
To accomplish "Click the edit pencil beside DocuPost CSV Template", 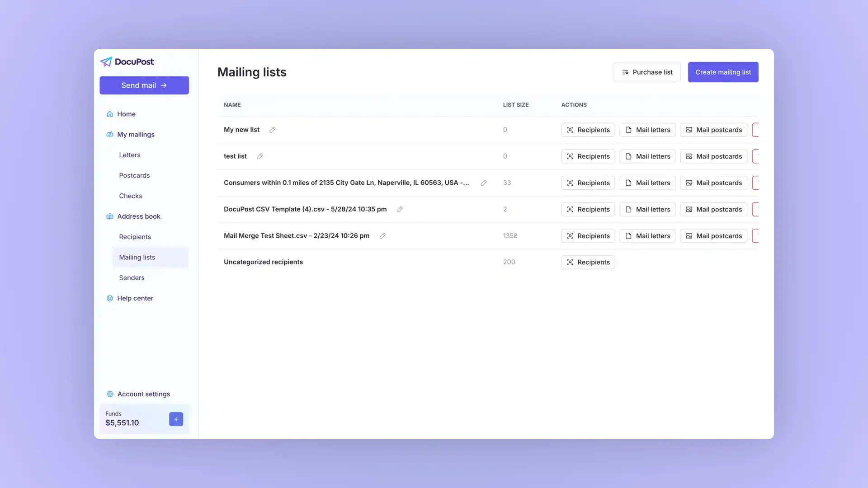I will coord(399,209).
